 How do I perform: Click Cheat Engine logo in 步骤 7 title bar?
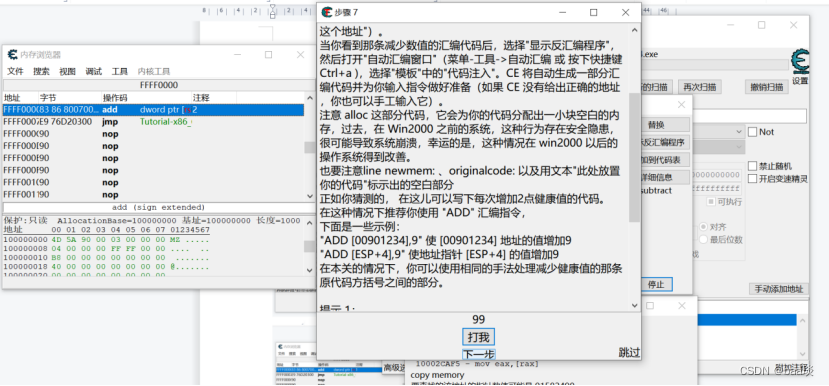point(327,12)
